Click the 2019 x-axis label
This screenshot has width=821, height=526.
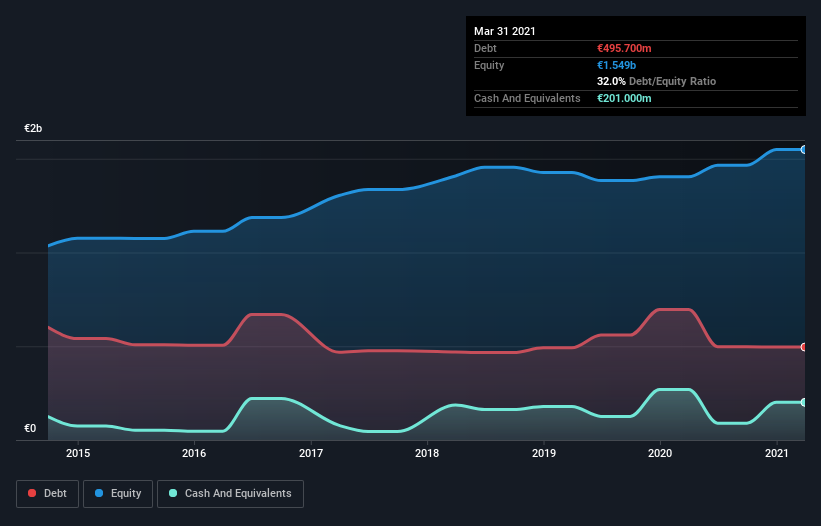(544, 453)
